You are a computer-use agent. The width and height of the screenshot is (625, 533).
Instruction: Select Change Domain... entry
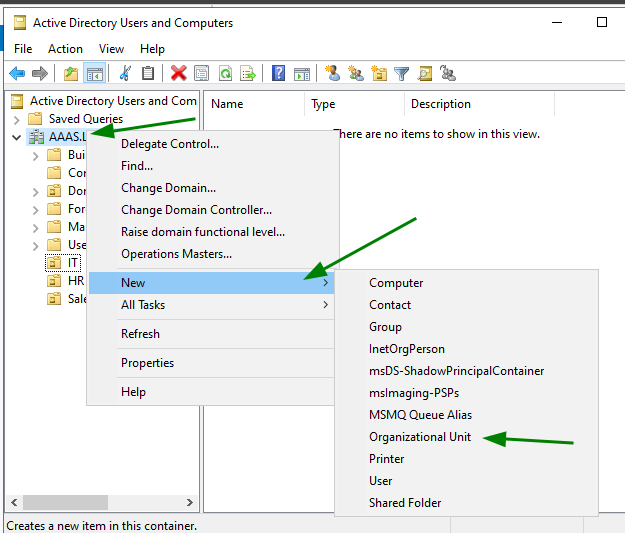212,188
